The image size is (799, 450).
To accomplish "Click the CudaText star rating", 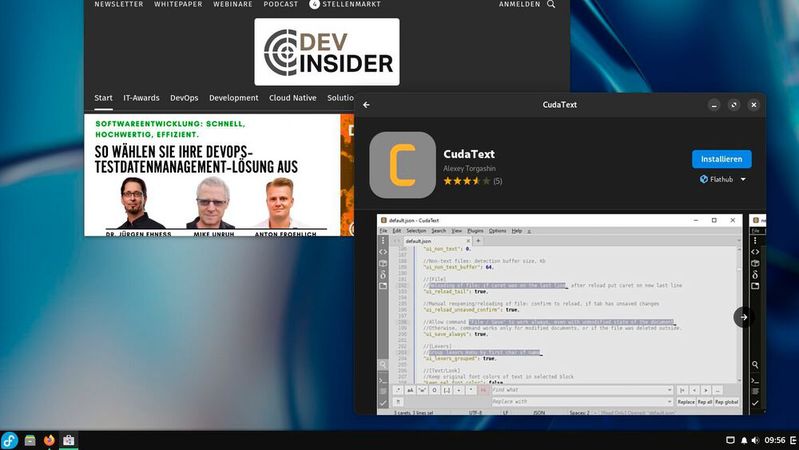I will tap(466, 181).
